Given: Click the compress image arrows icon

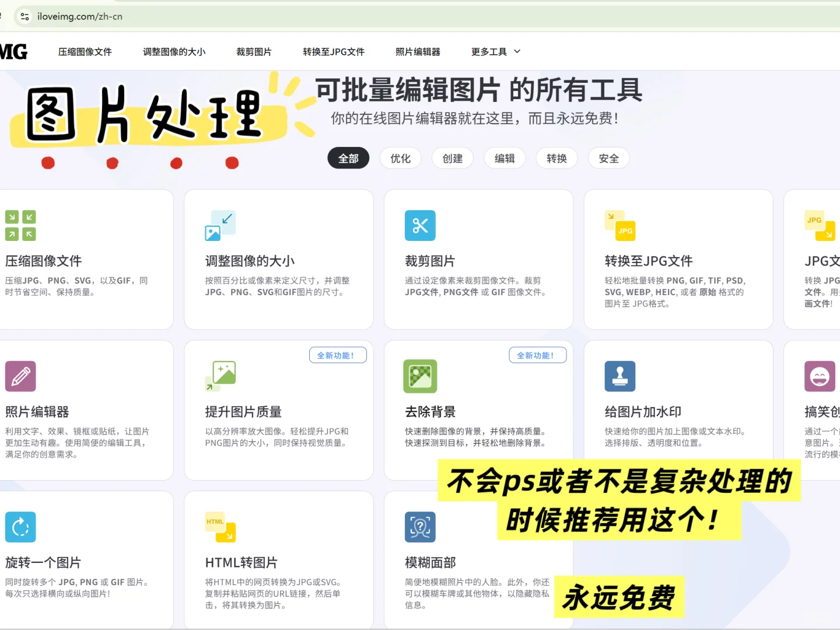Looking at the screenshot, I should 20,226.
